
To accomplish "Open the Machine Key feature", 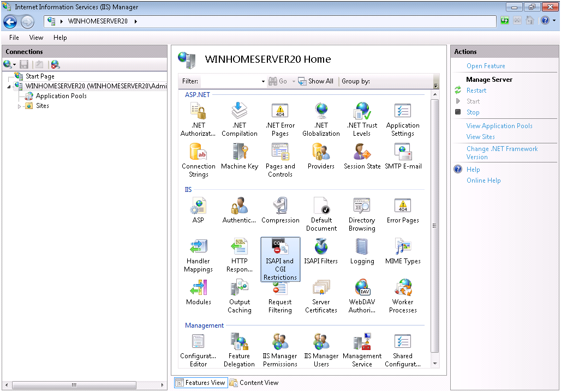I will point(239,156).
